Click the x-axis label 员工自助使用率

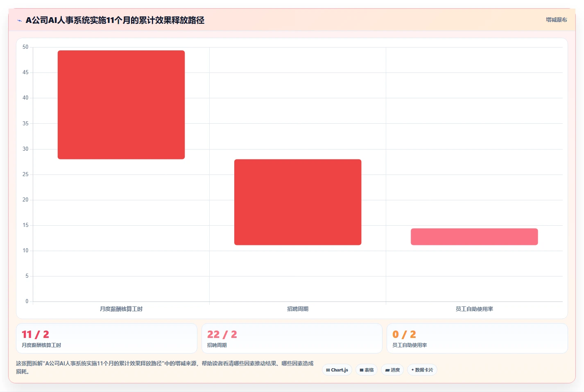tap(474, 309)
